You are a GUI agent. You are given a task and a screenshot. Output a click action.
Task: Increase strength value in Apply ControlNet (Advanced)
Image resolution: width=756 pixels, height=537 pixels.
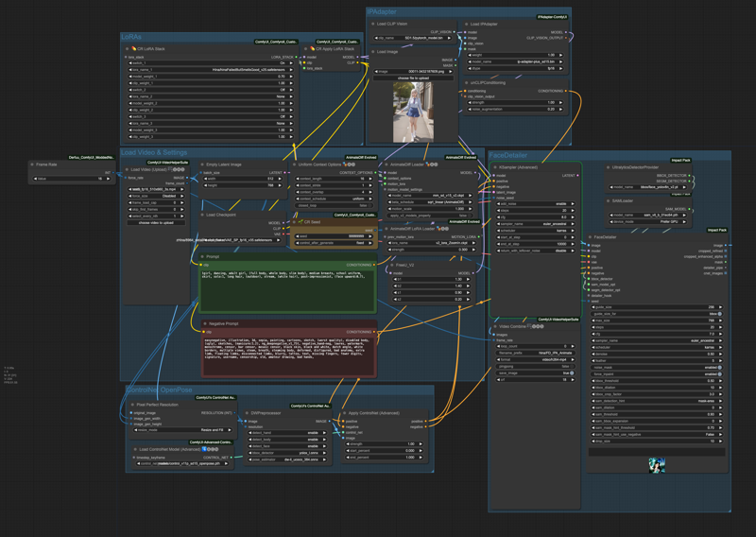coord(420,444)
